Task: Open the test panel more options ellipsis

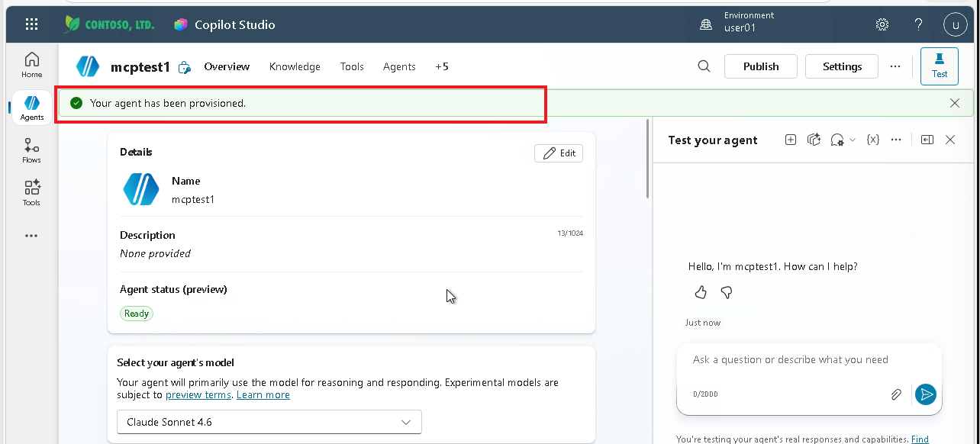Action: click(x=897, y=140)
